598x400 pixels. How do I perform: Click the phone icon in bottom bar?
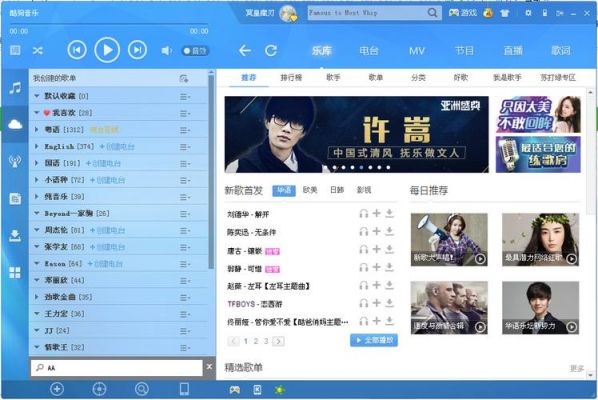tap(184, 389)
